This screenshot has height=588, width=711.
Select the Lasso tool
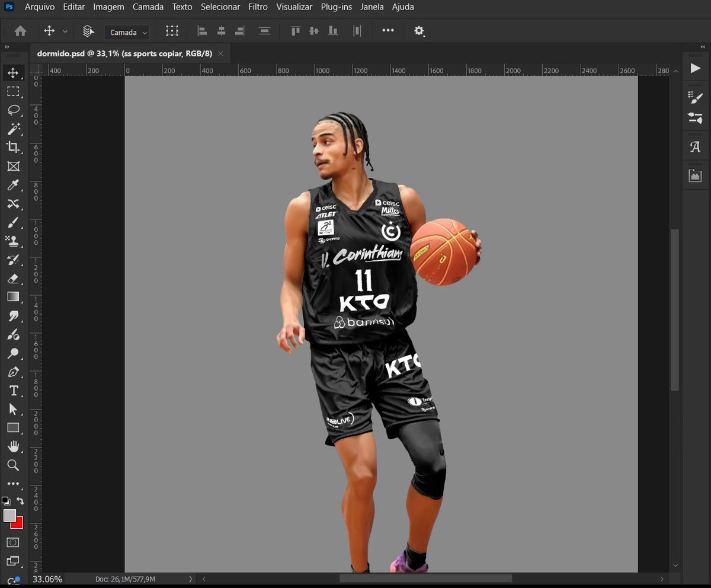pyautogui.click(x=13, y=110)
